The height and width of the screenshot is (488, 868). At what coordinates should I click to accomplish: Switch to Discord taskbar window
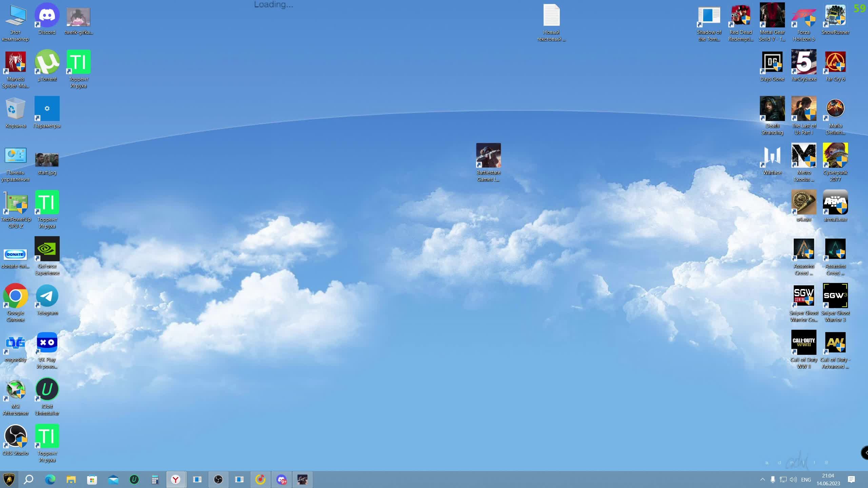[x=281, y=480]
